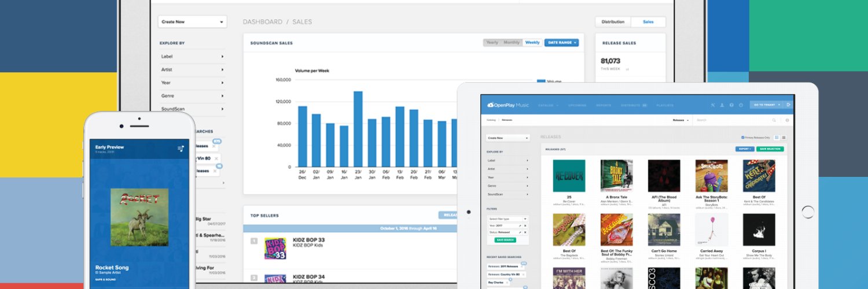
Task: Expand Genre in the tablet Explore By list
Action: [x=508, y=186]
